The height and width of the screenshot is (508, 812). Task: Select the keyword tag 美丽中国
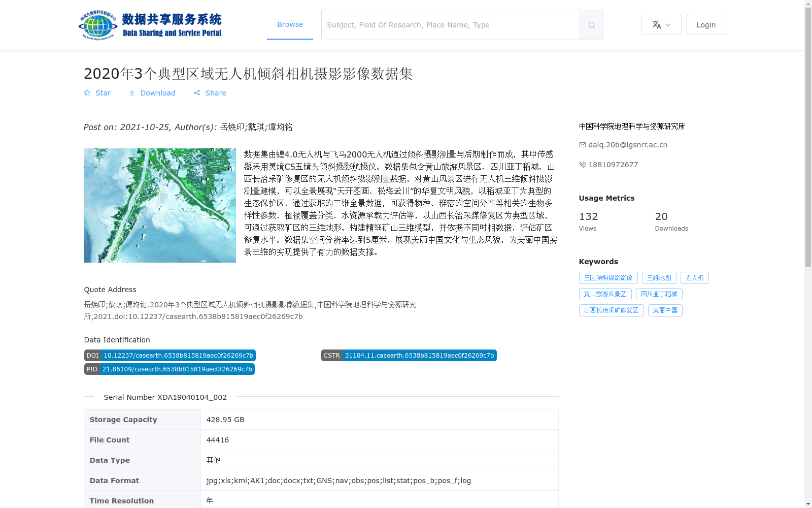[x=665, y=310]
